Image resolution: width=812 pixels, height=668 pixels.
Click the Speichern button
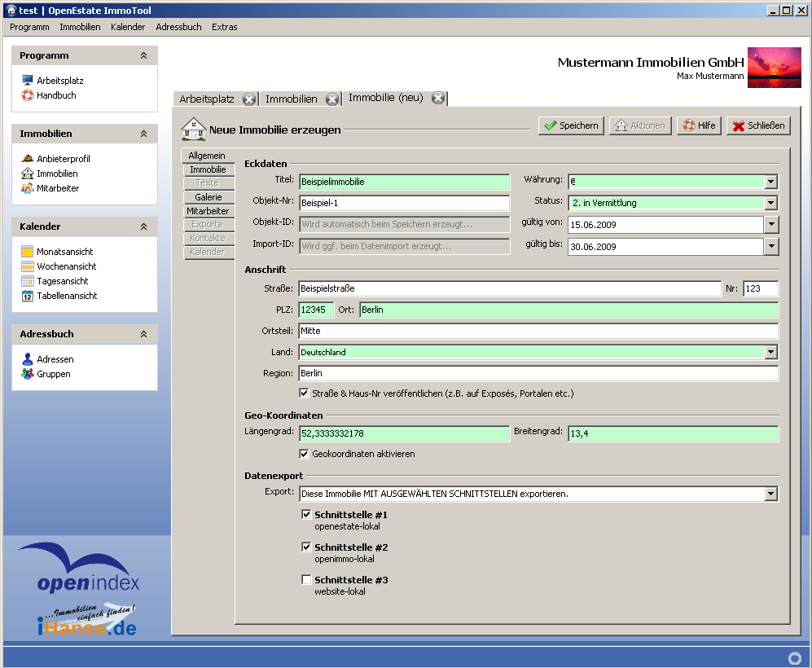click(x=571, y=125)
